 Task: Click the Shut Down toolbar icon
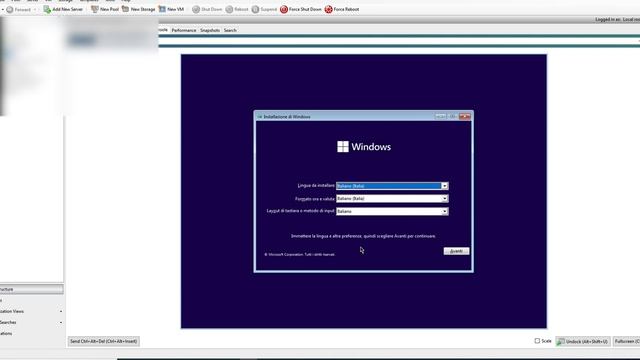pyautogui.click(x=196, y=9)
